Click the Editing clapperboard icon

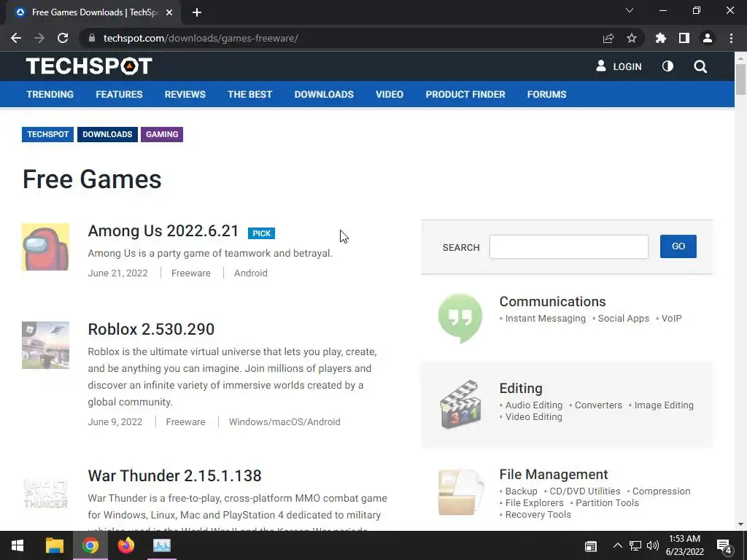[460, 404]
